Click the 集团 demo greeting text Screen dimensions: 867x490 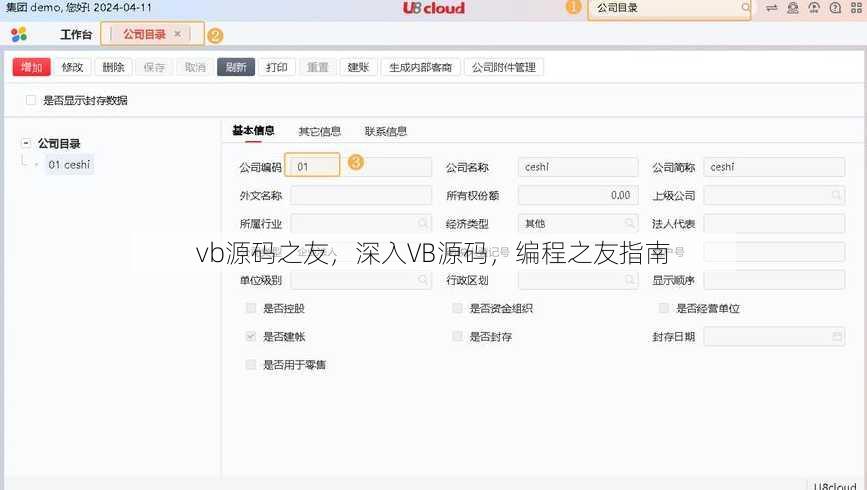tap(78, 8)
